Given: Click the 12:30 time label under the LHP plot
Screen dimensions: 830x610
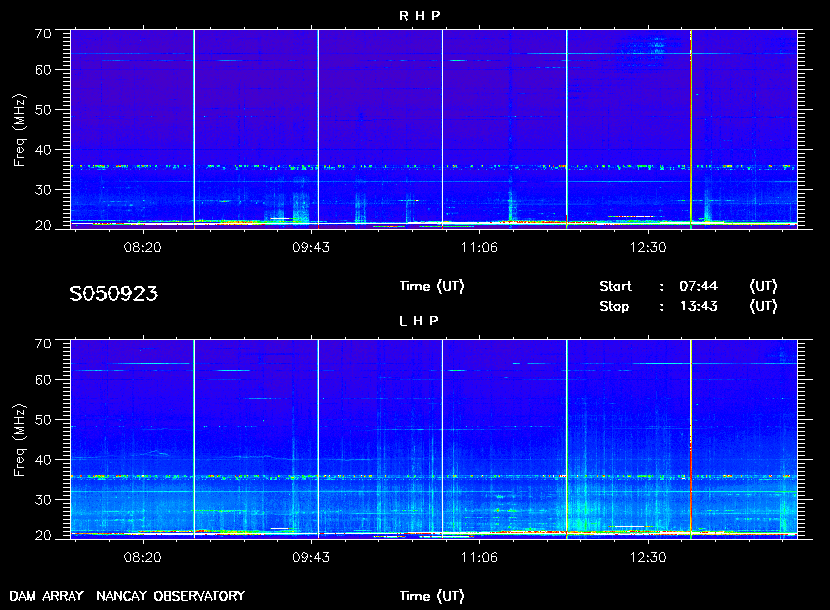Looking at the screenshot, I should click(x=648, y=558).
